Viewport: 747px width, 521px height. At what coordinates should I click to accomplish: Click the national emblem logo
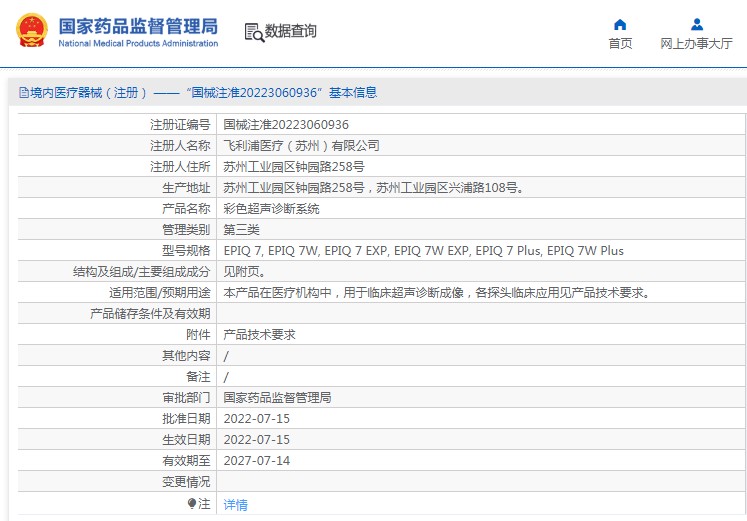[32, 30]
